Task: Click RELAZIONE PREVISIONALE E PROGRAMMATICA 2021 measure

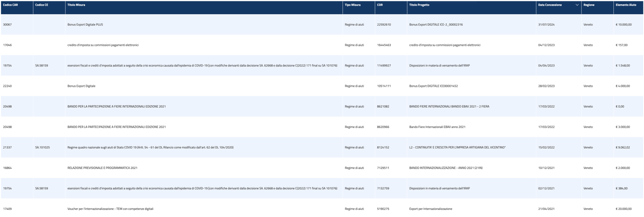Action: pos(102,168)
